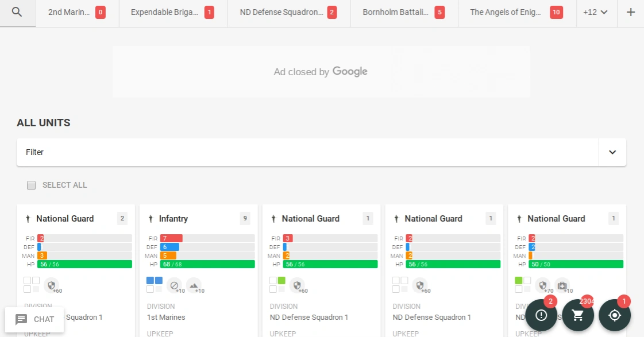Viewport: 644px width, 337px height.
Task: Click the no-entry +10 icon on Infantry card
Action: click(173, 285)
